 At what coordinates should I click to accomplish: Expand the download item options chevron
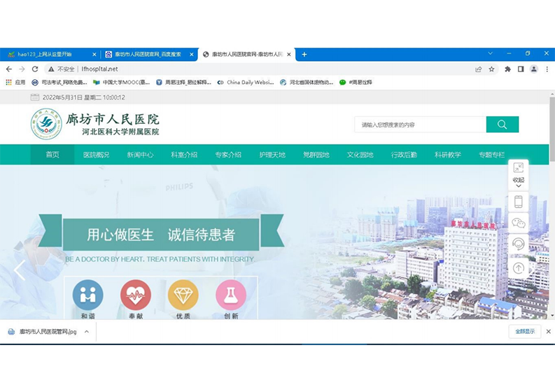87,331
